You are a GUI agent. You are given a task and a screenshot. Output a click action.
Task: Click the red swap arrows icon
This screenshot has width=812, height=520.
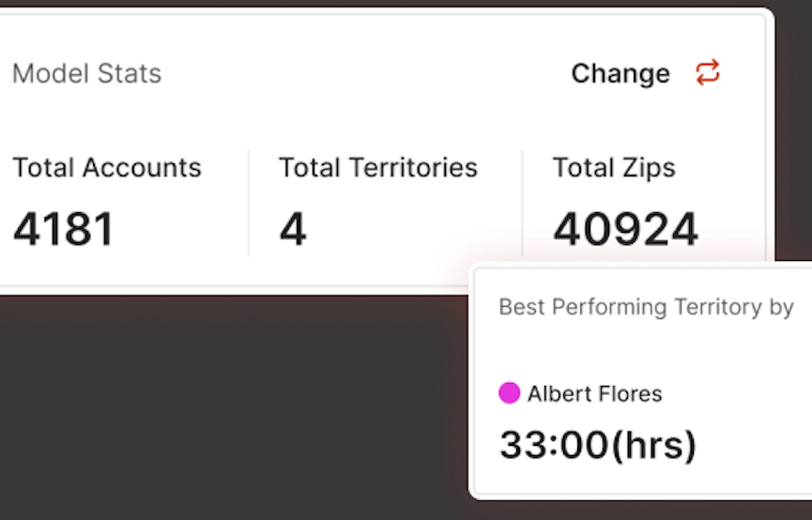[x=708, y=72]
